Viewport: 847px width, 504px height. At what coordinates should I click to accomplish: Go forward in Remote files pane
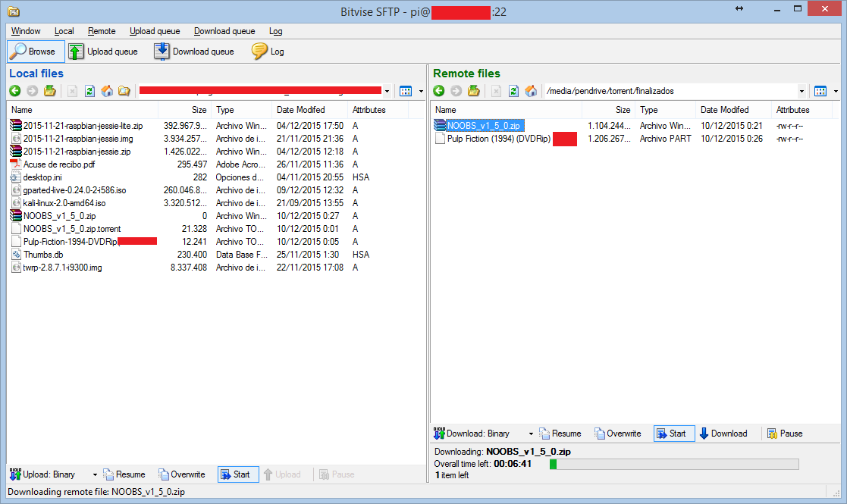456,91
